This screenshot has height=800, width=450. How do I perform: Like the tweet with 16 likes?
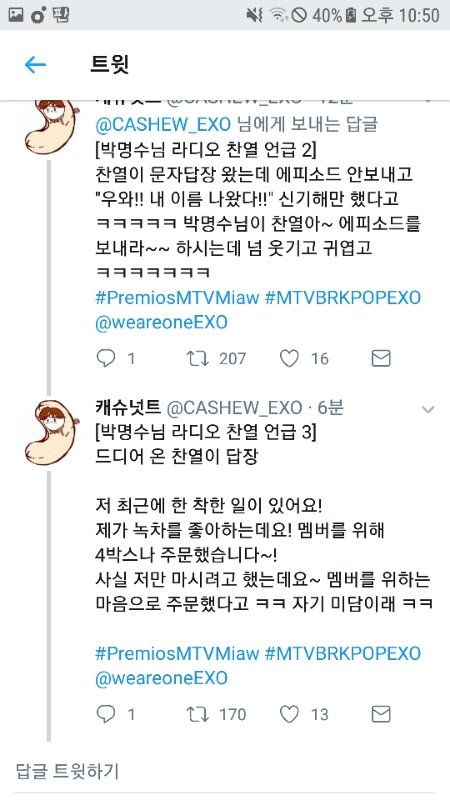[x=289, y=359]
